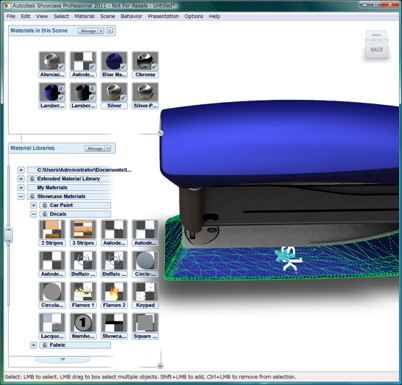
Task: Open Manage dropdown in Materials in this Scene
Action: [x=91, y=31]
